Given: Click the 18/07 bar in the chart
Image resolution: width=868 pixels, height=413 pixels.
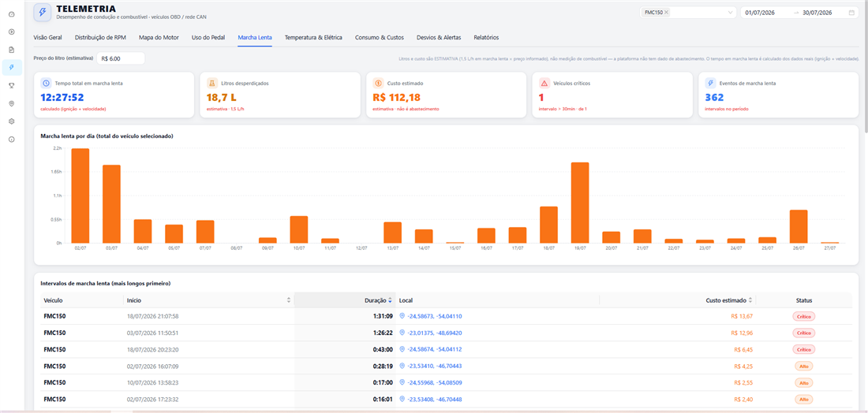Looking at the screenshot, I should tap(548, 225).
